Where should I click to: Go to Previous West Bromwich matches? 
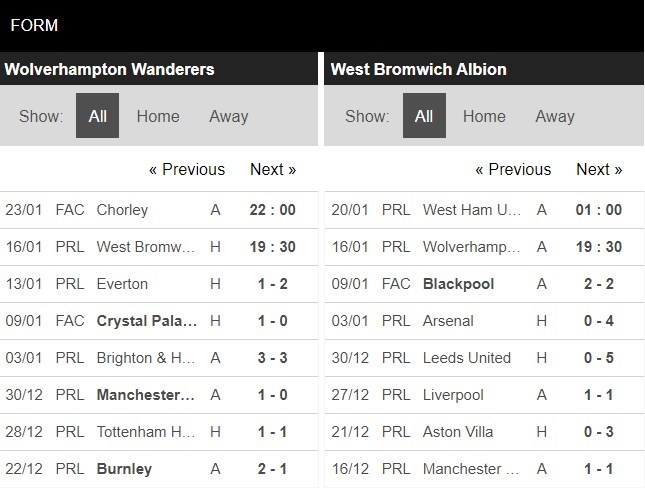click(513, 169)
